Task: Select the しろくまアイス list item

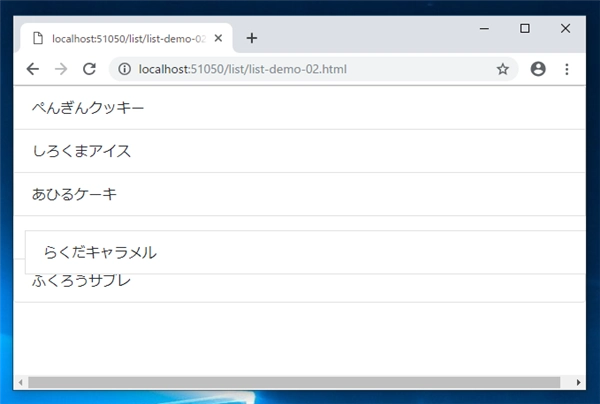Action: (x=299, y=151)
